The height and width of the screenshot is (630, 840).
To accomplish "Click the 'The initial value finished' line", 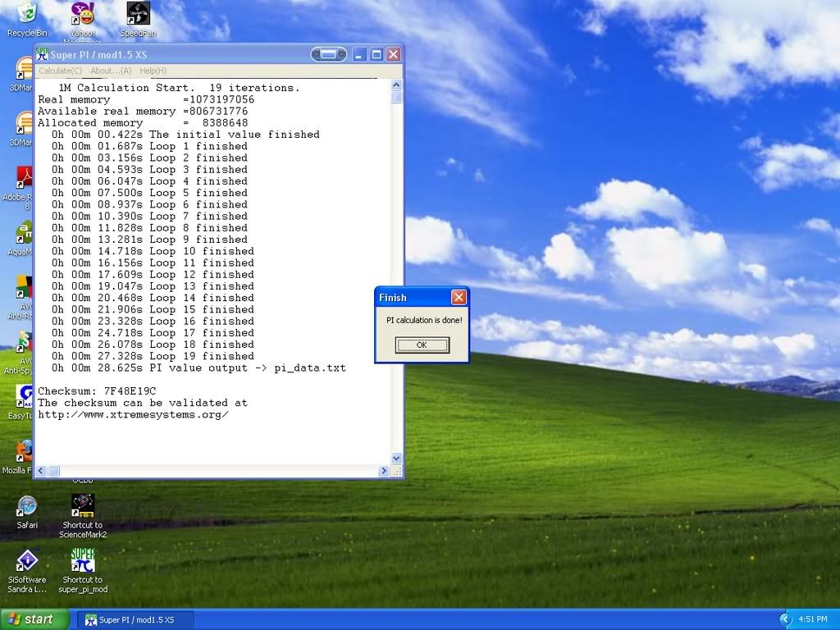I will [185, 135].
